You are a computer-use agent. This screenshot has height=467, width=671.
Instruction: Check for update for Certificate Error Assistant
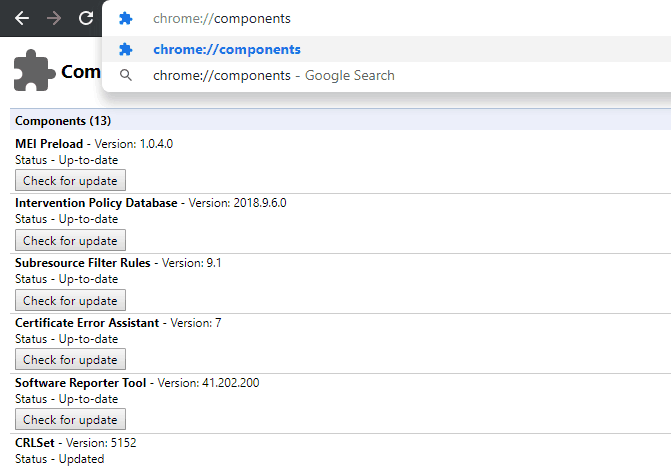70,359
